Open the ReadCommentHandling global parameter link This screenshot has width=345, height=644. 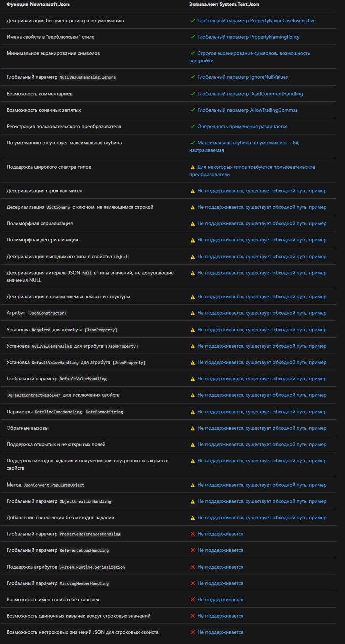[250, 94]
